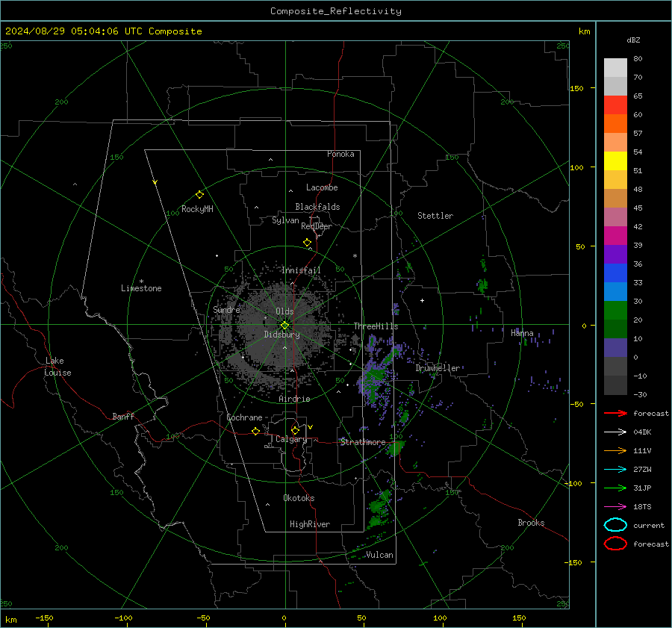Click the Vulcan label
The image size is (672, 628).
[x=379, y=555]
